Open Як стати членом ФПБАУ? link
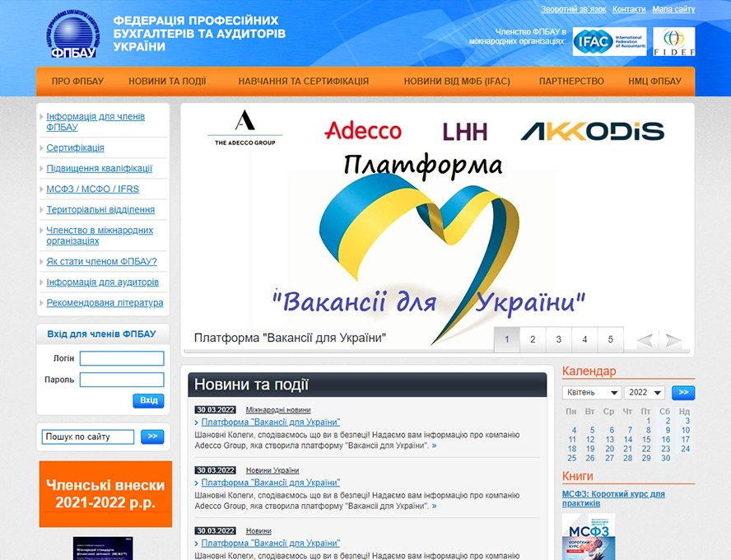 coord(101,262)
